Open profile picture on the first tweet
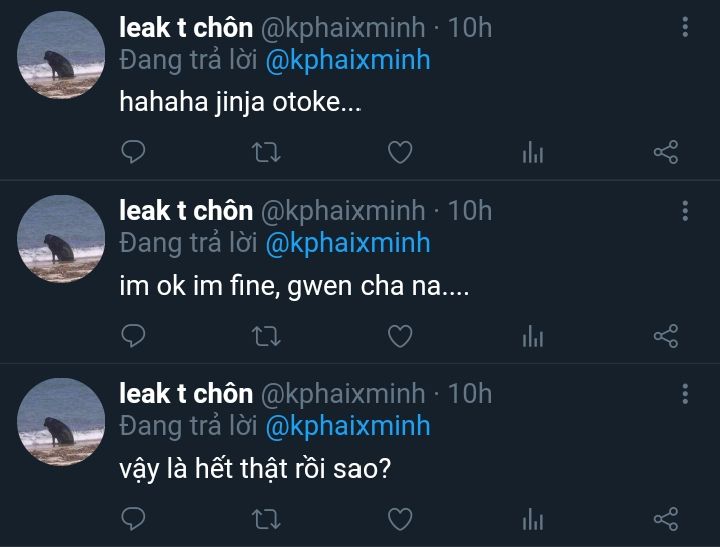 point(62,55)
